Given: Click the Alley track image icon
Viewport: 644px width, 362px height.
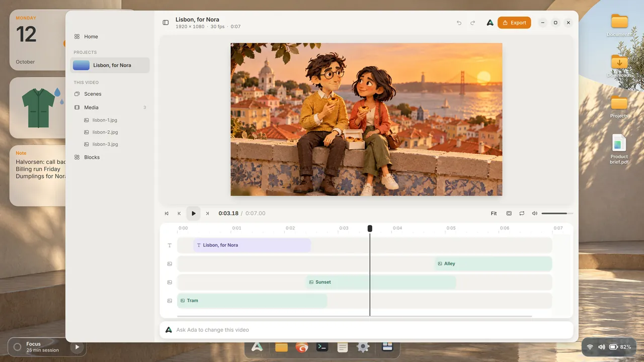Looking at the screenshot, I should pyautogui.click(x=170, y=264).
